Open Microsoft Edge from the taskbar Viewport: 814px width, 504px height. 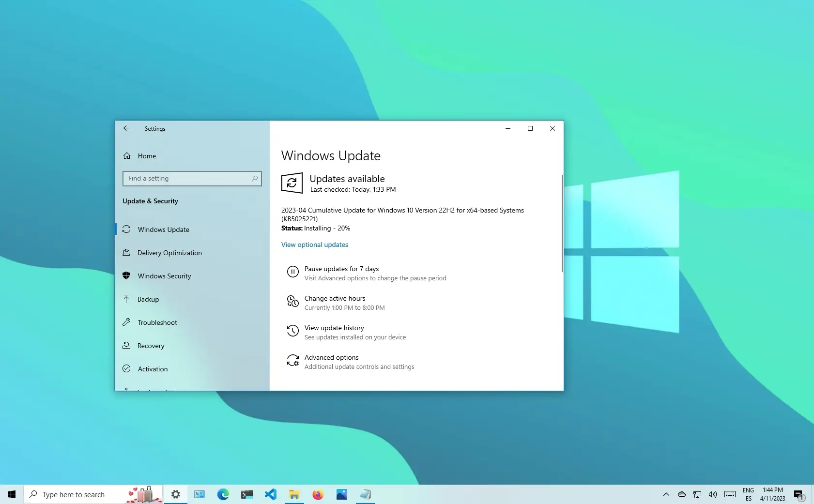pos(223,494)
